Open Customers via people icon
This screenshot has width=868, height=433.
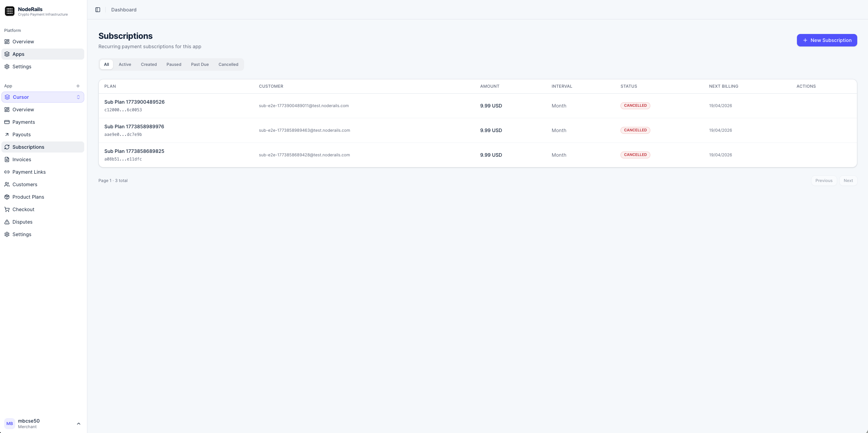(x=7, y=184)
